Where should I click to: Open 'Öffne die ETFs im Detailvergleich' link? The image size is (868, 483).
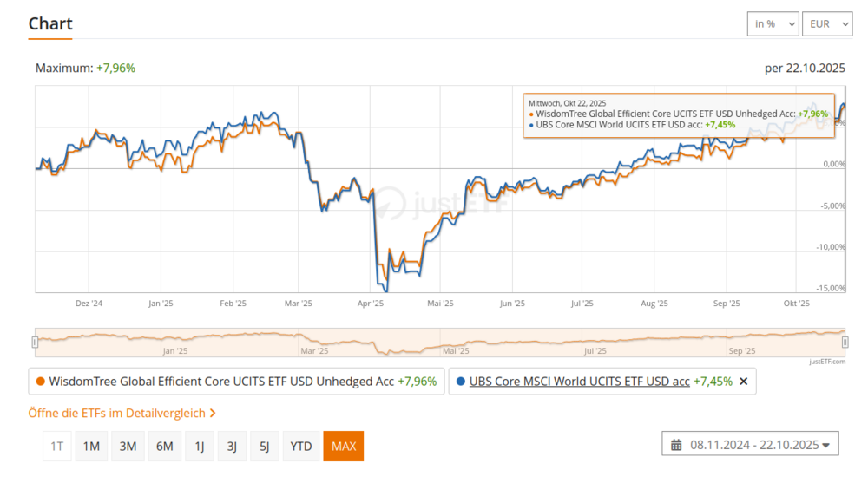(x=122, y=414)
